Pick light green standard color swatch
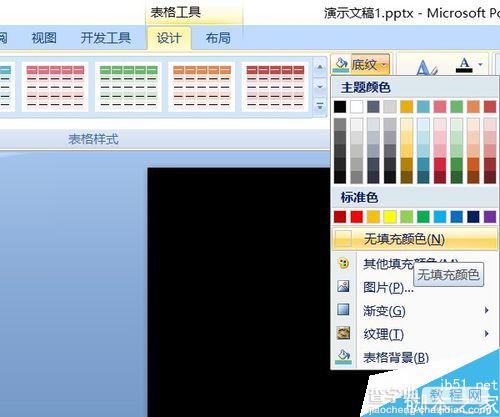The height and width of the screenshot is (417, 500). click(x=407, y=217)
